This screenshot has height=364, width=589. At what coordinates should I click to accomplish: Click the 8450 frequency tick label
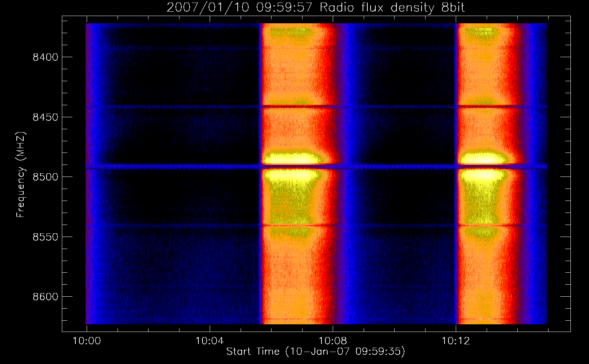click(x=46, y=117)
